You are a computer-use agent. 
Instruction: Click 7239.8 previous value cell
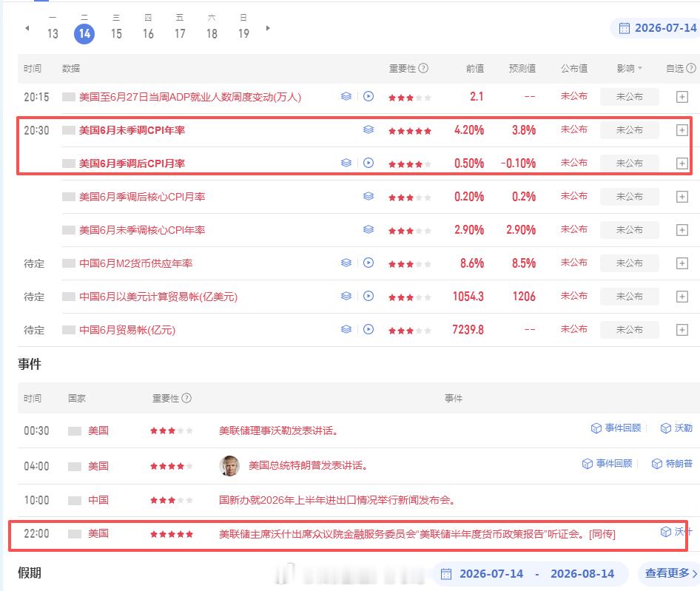(x=468, y=329)
